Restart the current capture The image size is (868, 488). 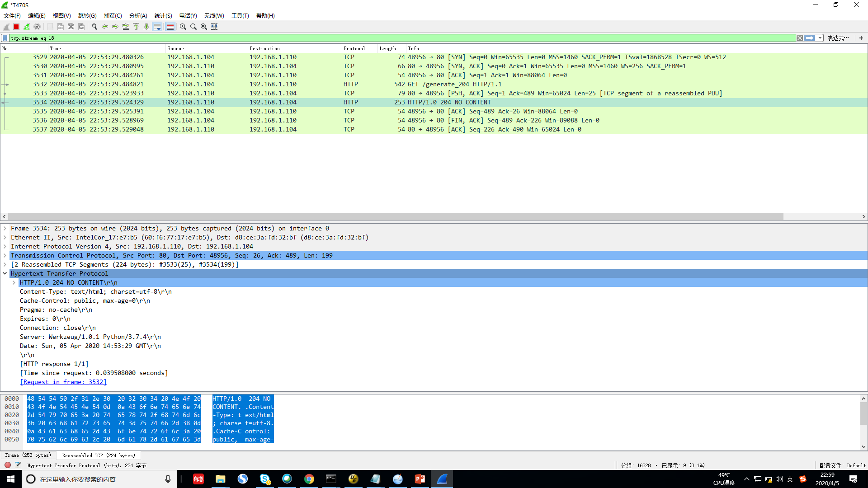tap(26, 27)
